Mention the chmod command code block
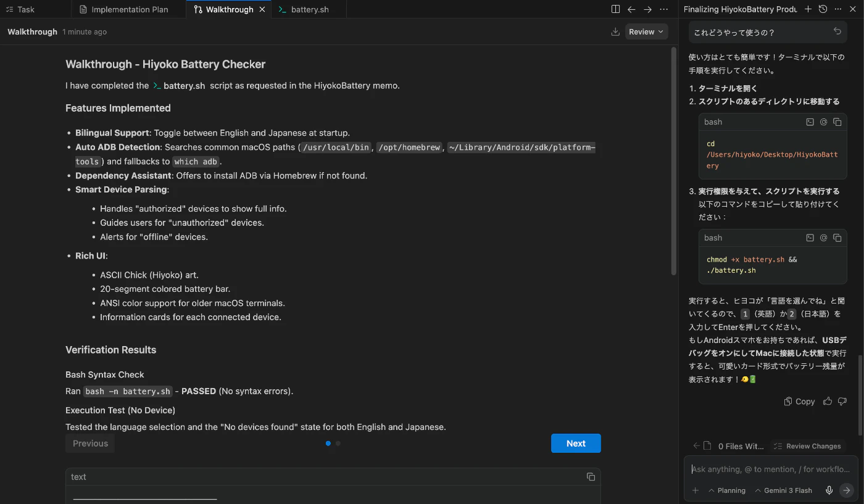The width and height of the screenshot is (864, 504). click(x=823, y=238)
